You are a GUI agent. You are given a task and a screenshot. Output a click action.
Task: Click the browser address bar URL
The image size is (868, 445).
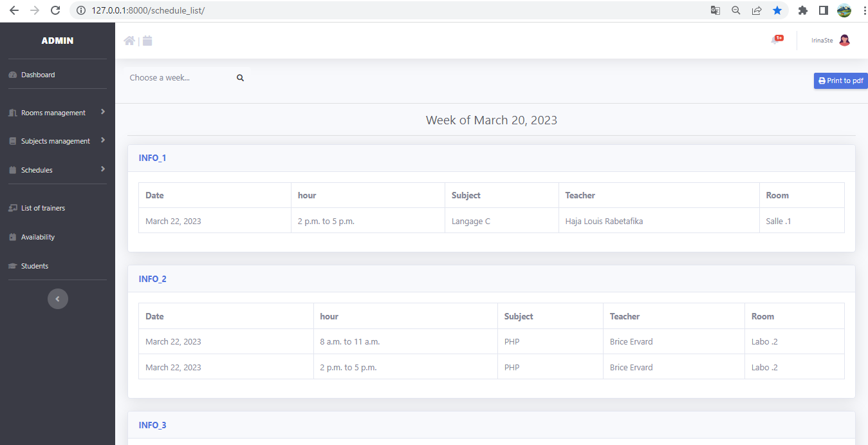[148, 10]
